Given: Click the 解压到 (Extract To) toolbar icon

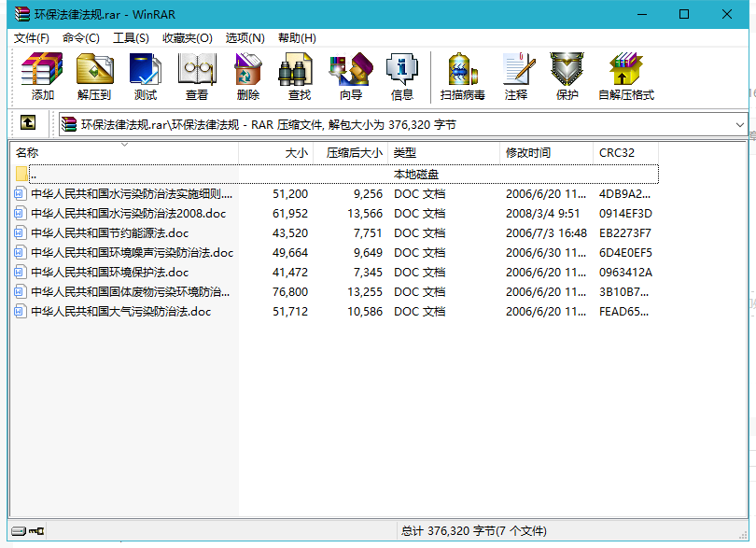Looking at the screenshot, I should click(x=94, y=69).
